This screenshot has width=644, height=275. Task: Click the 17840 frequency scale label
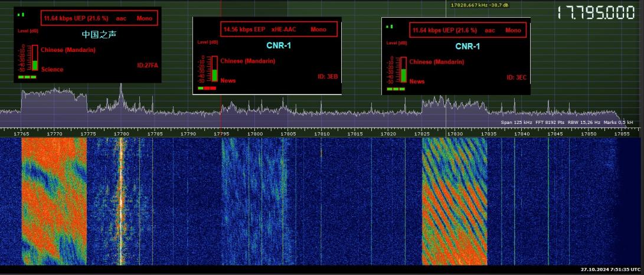pyautogui.click(x=522, y=134)
